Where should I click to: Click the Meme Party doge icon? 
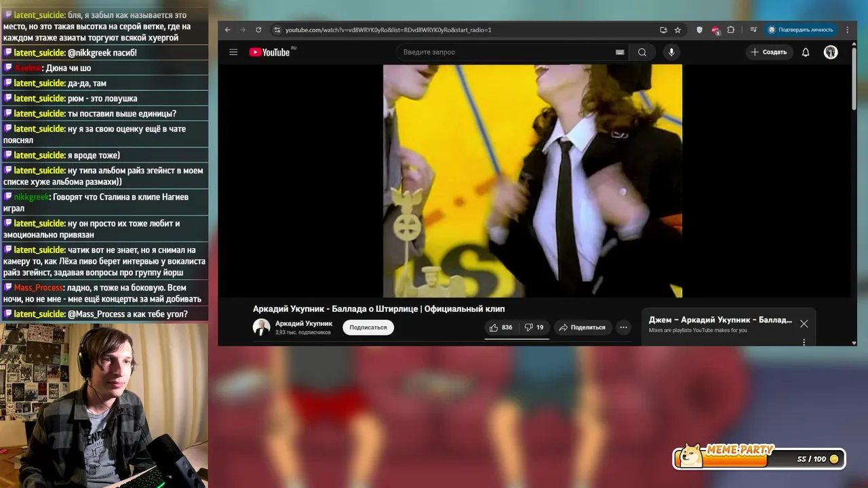click(x=691, y=456)
